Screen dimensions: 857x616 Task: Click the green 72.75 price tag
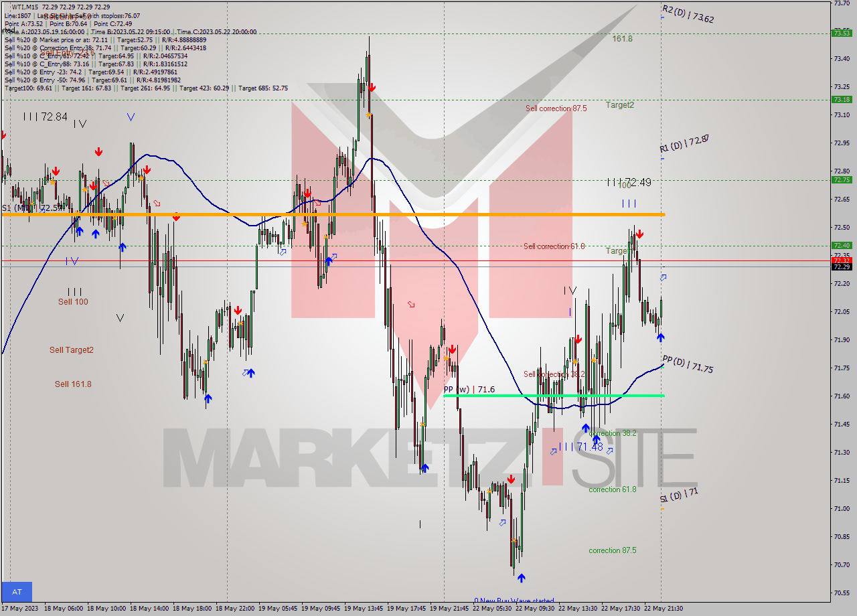pos(841,179)
